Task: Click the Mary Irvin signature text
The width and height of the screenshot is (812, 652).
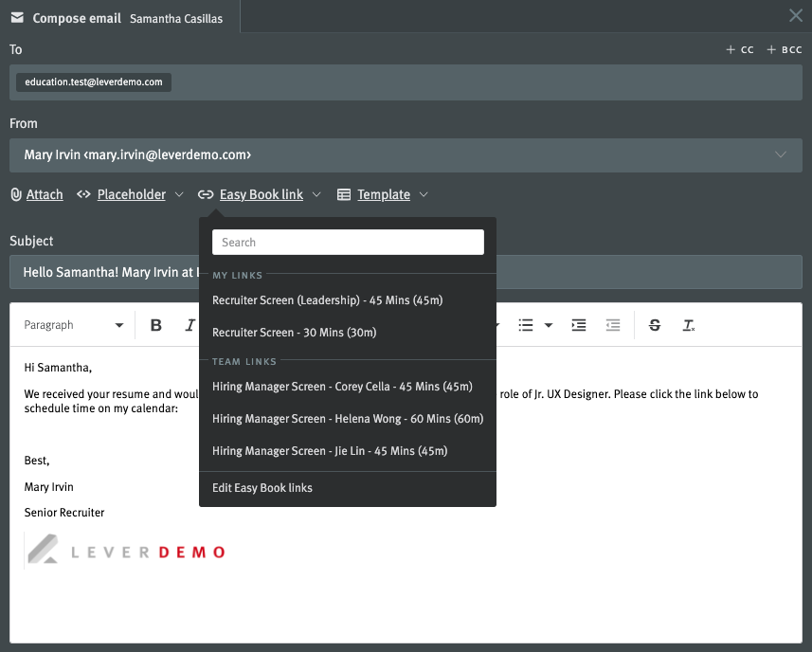Action: point(48,487)
